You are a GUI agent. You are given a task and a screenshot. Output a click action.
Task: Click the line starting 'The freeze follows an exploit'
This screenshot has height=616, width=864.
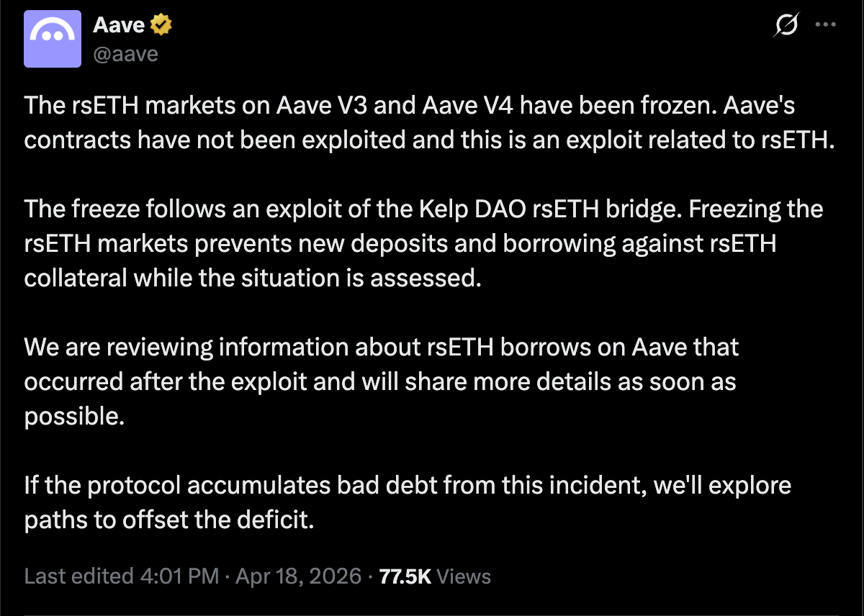[423, 209]
